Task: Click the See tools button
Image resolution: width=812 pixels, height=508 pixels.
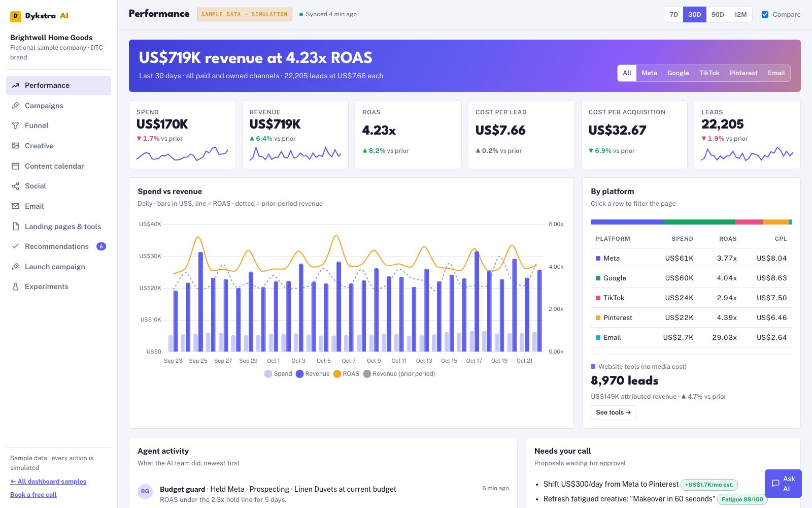Action: coord(613,412)
